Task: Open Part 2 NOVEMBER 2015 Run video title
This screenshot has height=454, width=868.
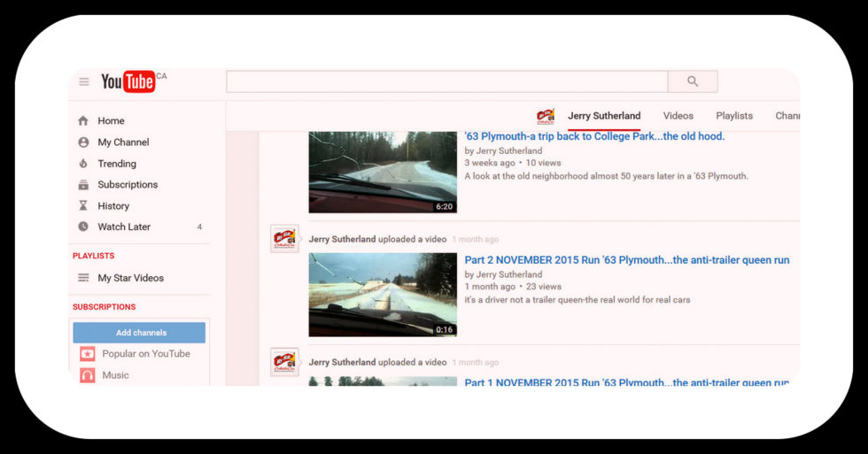Action: (627, 260)
